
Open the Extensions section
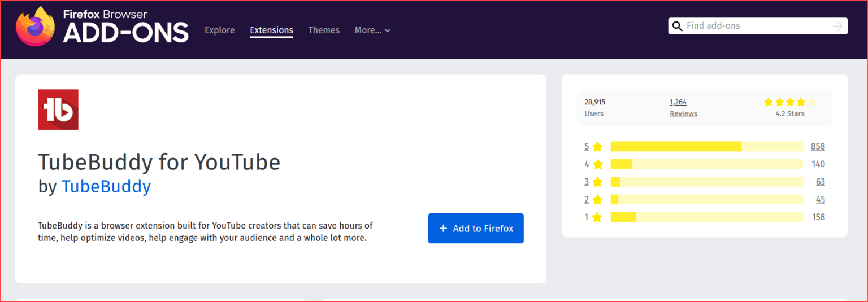[x=271, y=30]
